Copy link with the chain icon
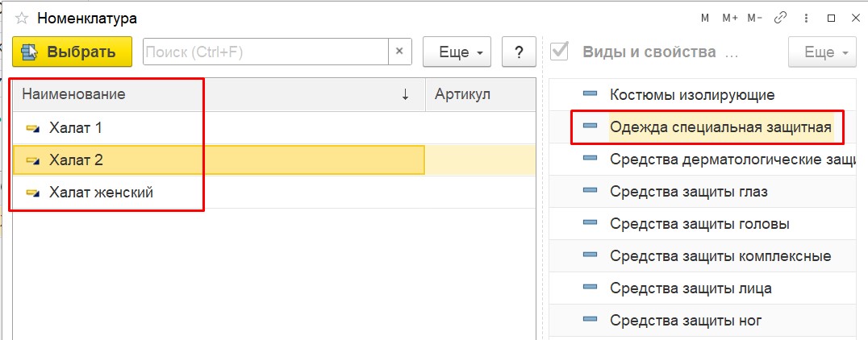Image resolution: width=868 pixels, height=340 pixels. point(781,19)
